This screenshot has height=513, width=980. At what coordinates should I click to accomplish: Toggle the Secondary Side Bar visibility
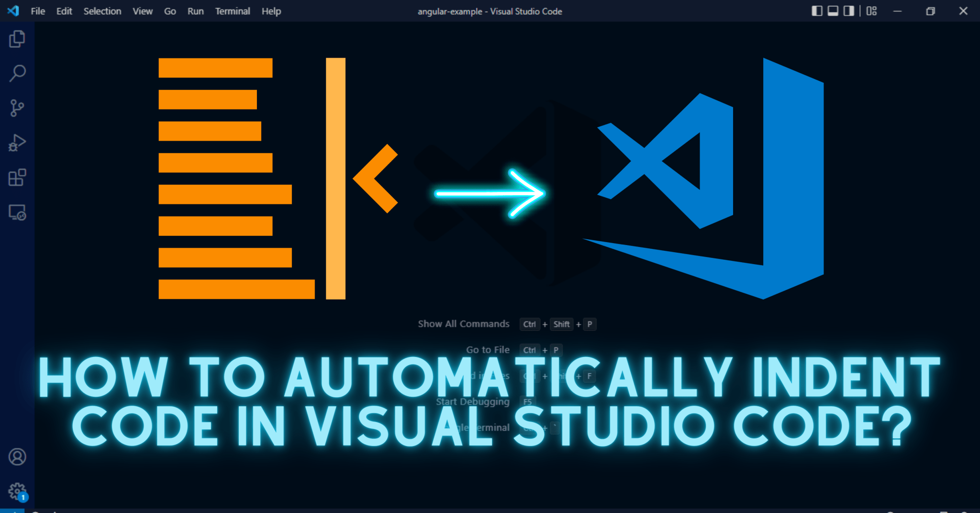(x=848, y=11)
